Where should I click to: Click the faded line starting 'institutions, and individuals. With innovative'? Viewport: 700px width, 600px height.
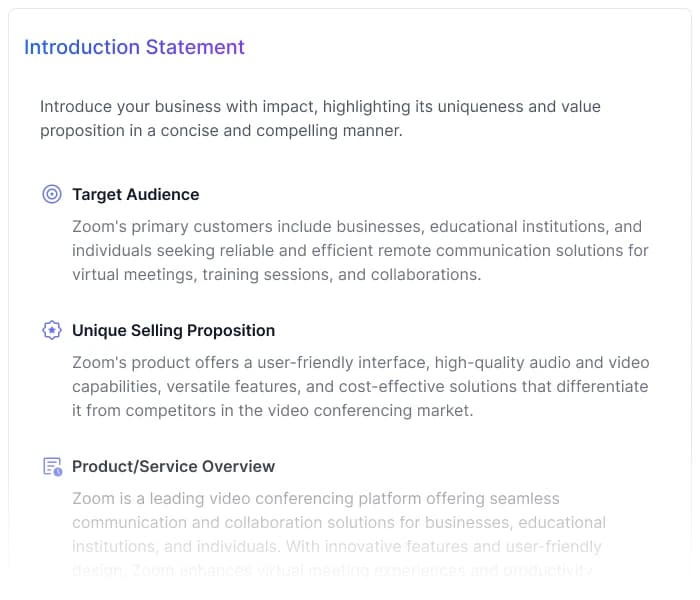[337, 546]
